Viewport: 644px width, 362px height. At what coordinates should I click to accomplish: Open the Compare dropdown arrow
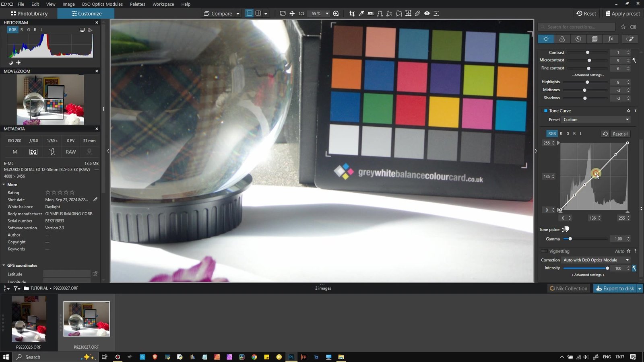click(x=238, y=14)
